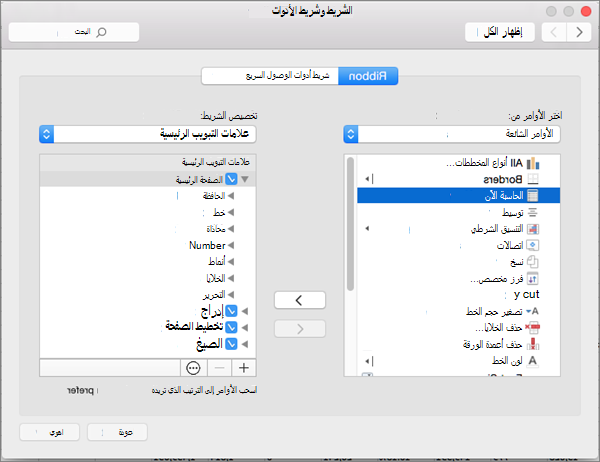Expand the Editing (التحرير) group
The width and height of the screenshot is (600, 462).
230,295
